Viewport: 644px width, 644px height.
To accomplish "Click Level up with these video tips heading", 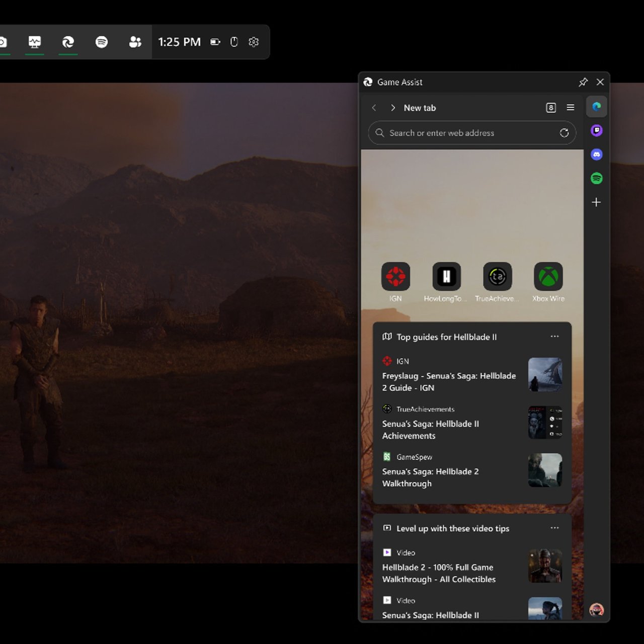I will (x=453, y=528).
